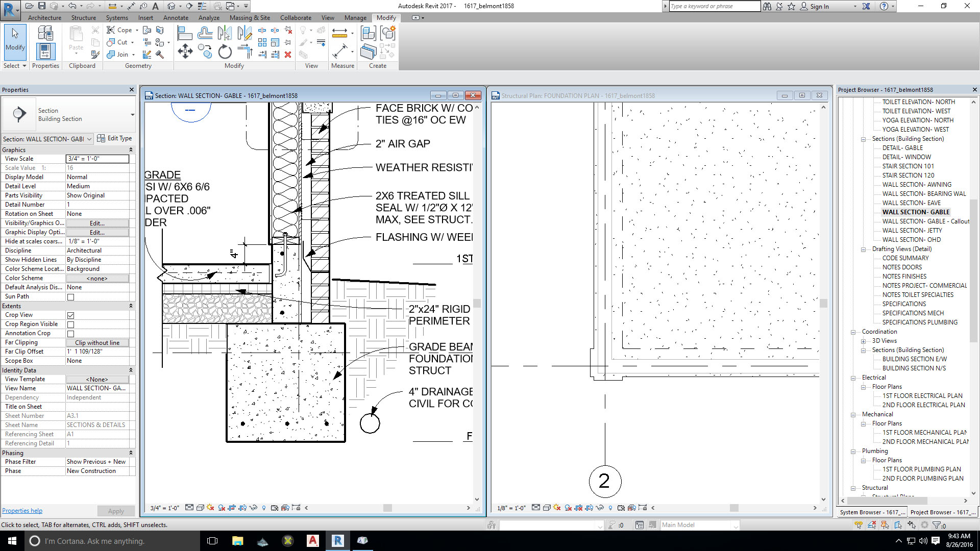Screen dimensions: 980x551
Task: Open the Section view selector dropdown
Action: (x=89, y=139)
